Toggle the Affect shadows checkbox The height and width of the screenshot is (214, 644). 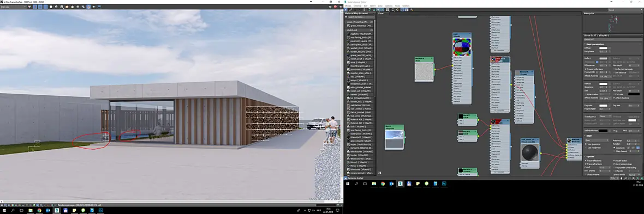(614, 98)
